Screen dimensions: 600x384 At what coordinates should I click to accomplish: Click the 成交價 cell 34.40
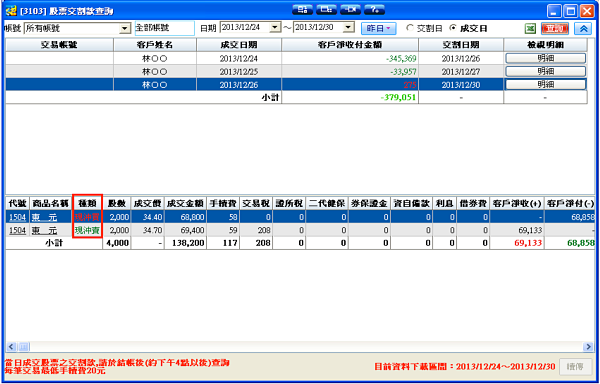tap(148, 218)
